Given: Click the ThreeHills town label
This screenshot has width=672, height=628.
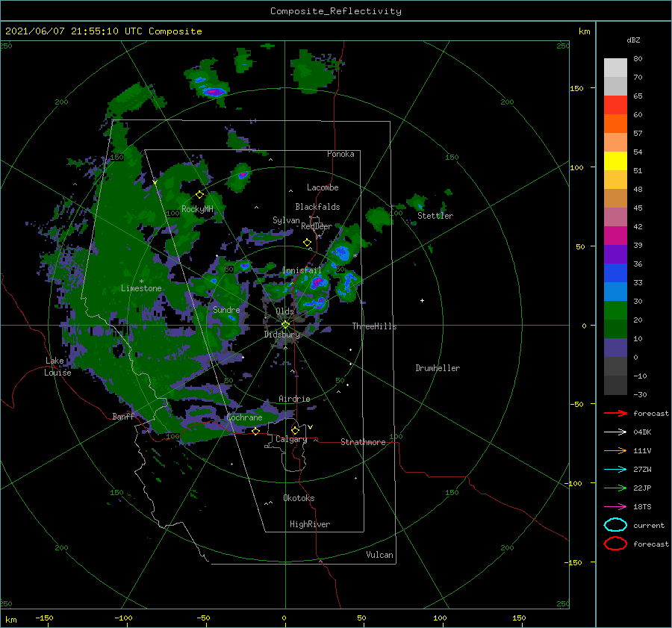Looking at the screenshot, I should 374,326.
